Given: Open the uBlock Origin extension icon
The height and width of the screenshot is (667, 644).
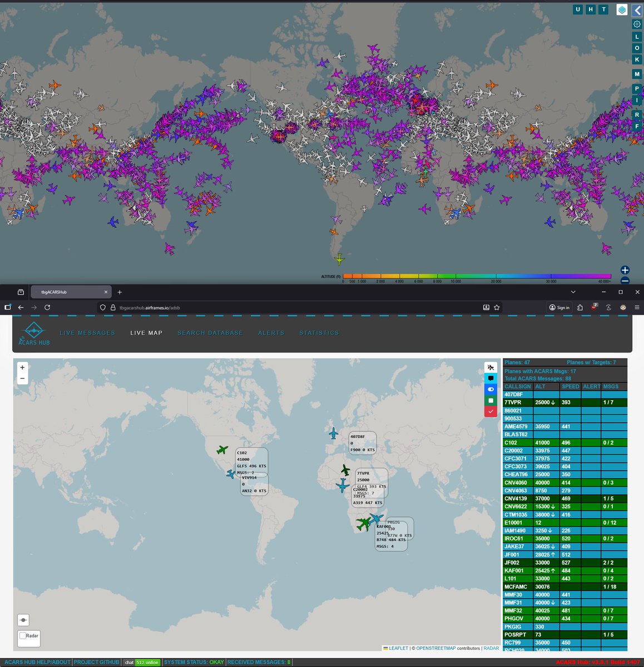Looking at the screenshot, I should [x=595, y=307].
